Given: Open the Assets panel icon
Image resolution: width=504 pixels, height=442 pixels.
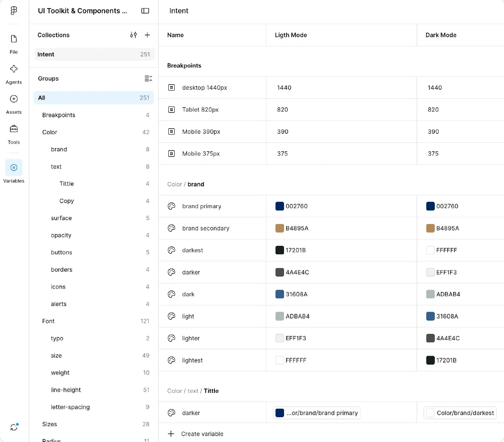Looking at the screenshot, I should pyautogui.click(x=14, y=99).
